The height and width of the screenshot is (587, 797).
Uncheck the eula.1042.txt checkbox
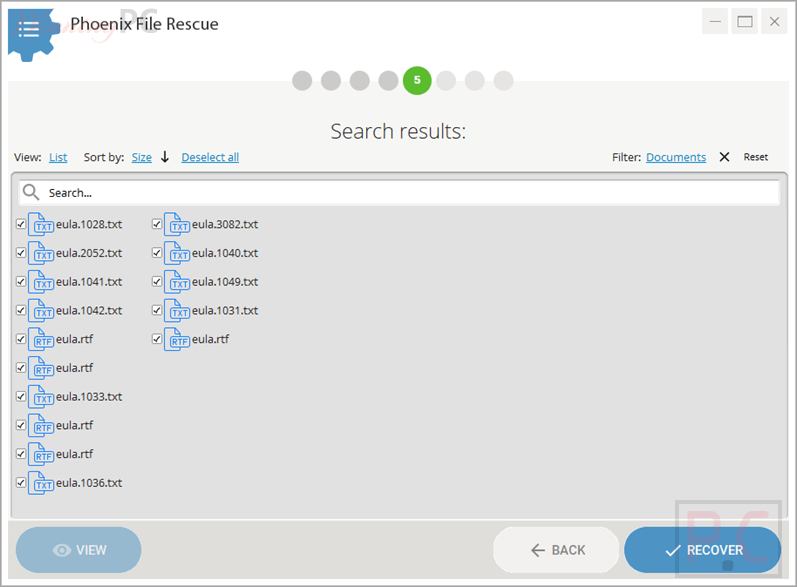21,310
